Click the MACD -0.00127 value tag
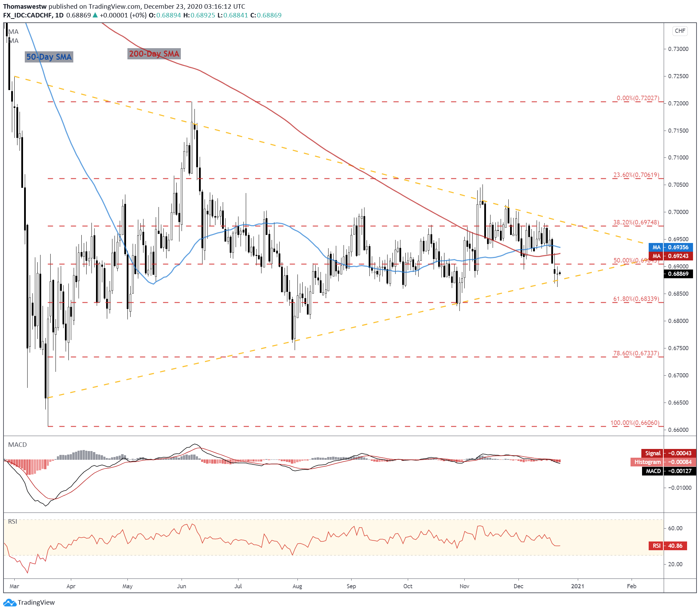 point(669,471)
